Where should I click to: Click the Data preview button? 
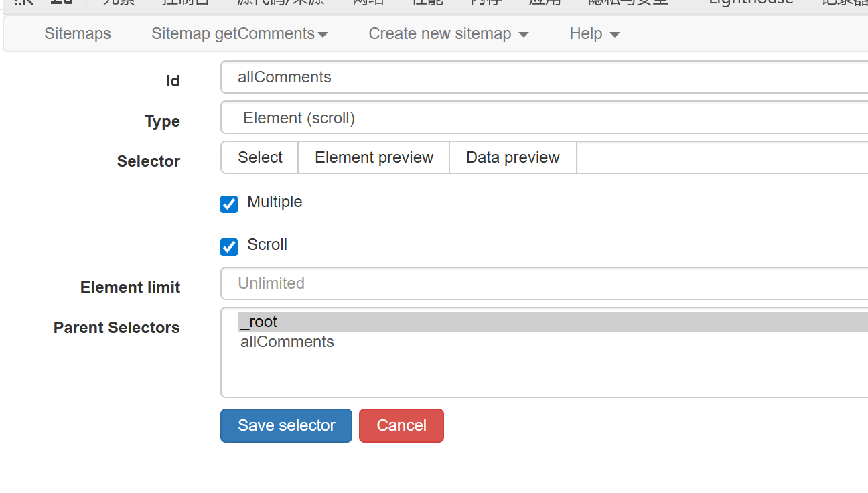pos(512,157)
